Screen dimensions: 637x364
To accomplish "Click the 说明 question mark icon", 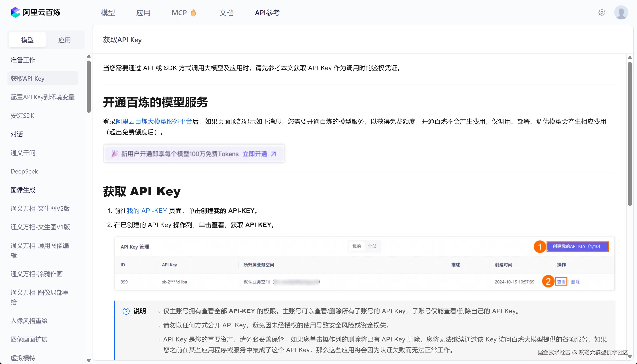I will pos(126,311).
